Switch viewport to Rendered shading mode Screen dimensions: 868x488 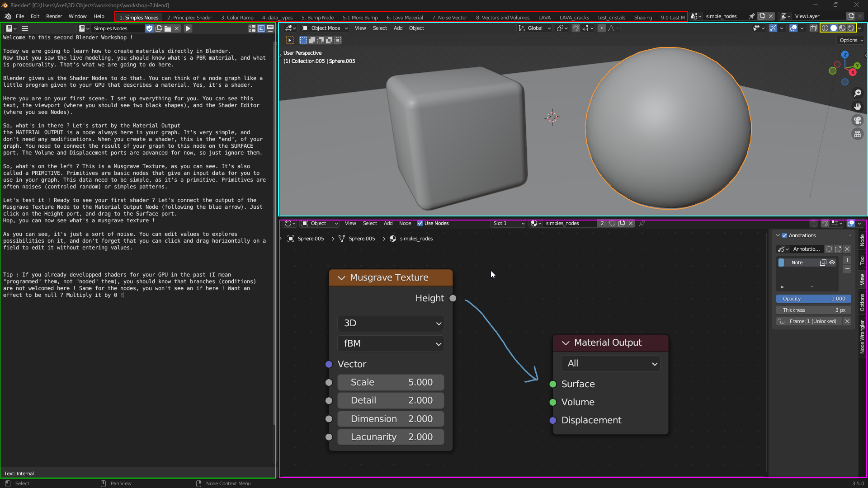pos(849,28)
